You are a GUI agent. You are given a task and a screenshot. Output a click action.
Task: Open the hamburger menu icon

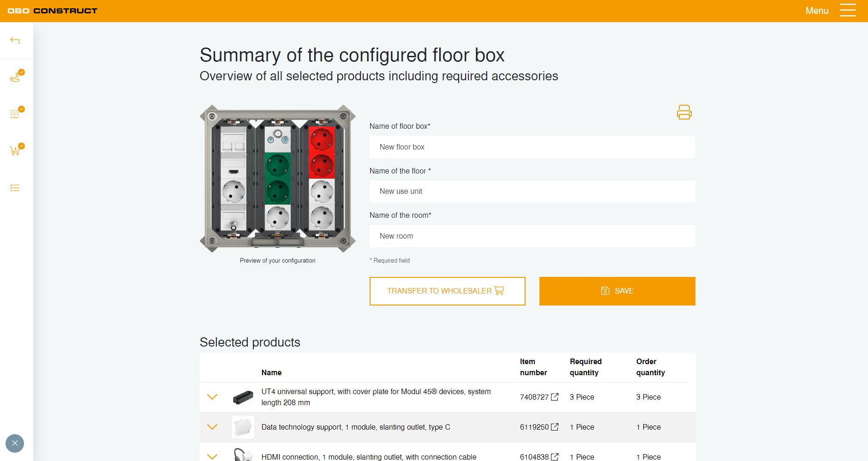coord(848,11)
